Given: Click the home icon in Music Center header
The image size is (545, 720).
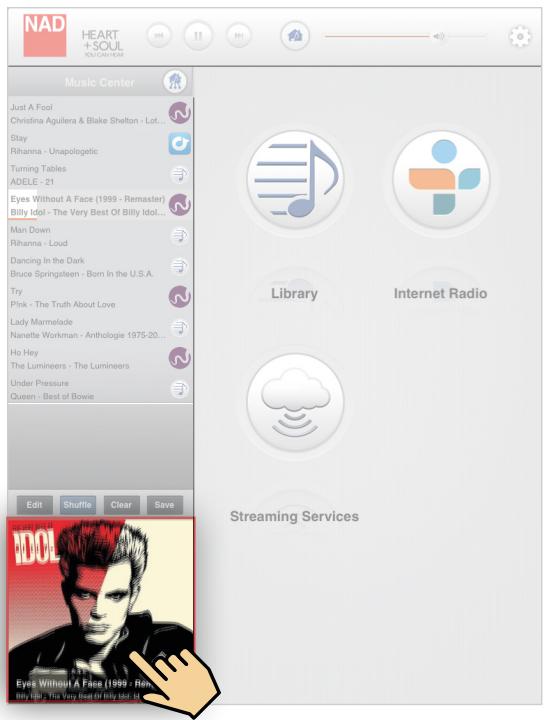Looking at the screenshot, I should (175, 82).
